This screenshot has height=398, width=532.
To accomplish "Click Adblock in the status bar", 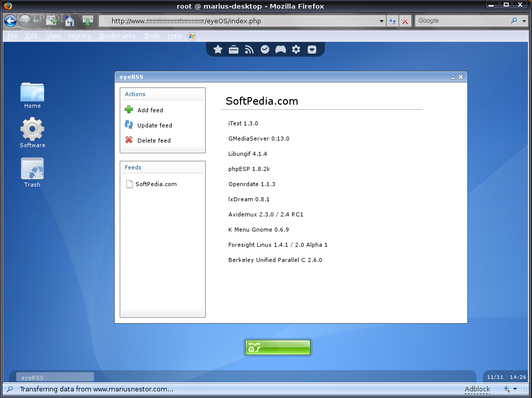I will pyautogui.click(x=477, y=389).
